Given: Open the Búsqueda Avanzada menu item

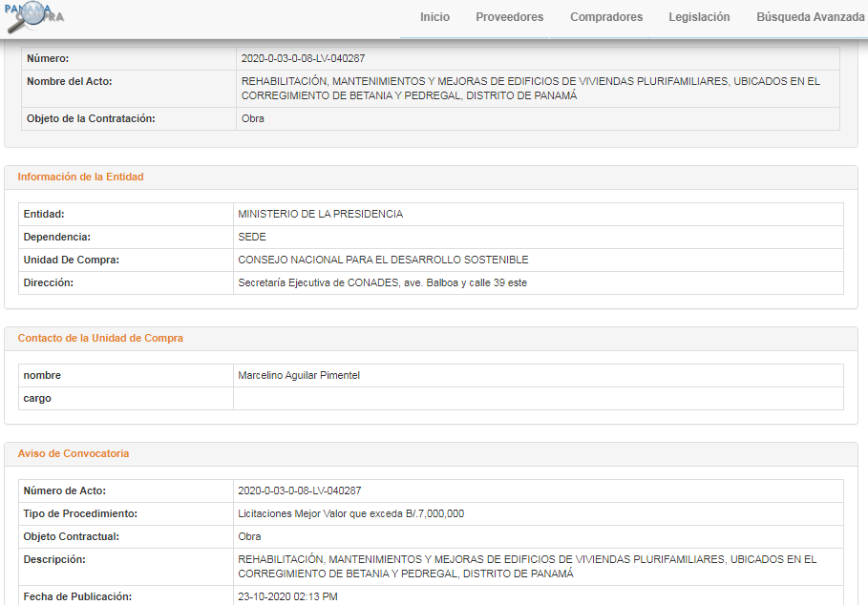Looking at the screenshot, I should click(810, 17).
